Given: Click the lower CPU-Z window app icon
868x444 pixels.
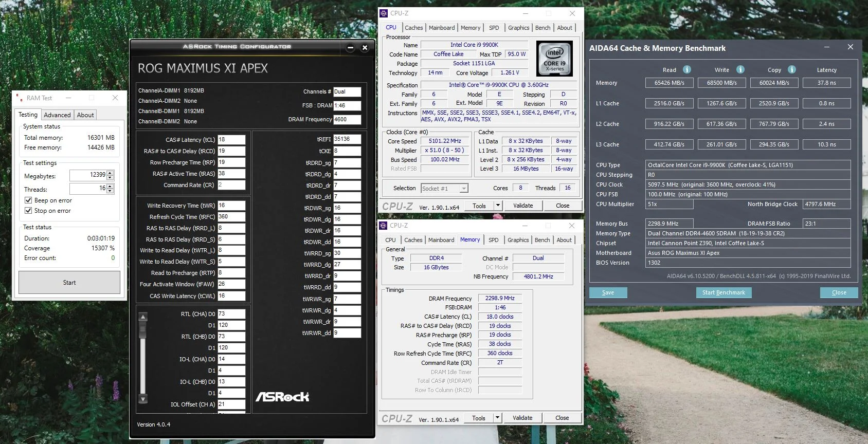Looking at the screenshot, I should 383,226.
